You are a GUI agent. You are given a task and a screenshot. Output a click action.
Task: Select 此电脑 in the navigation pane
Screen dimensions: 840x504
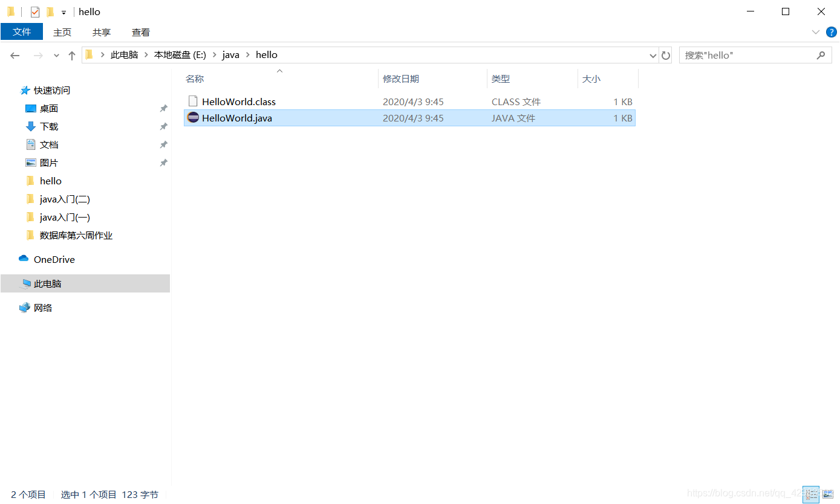85,283
